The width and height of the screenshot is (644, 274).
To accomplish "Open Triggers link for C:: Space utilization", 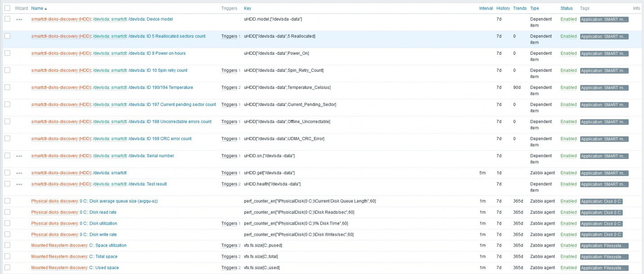I will [229, 246].
